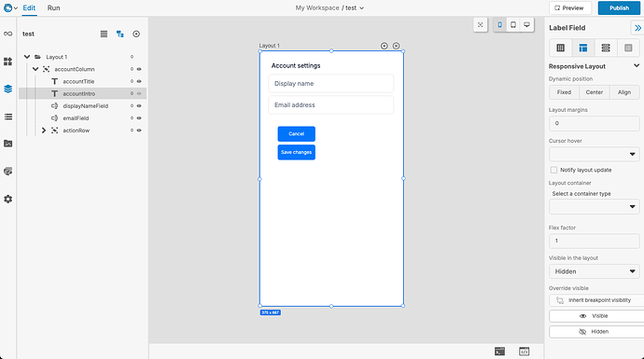This screenshot has height=359, width=644.
Task: Select the desktop viewport
Action: [526, 25]
